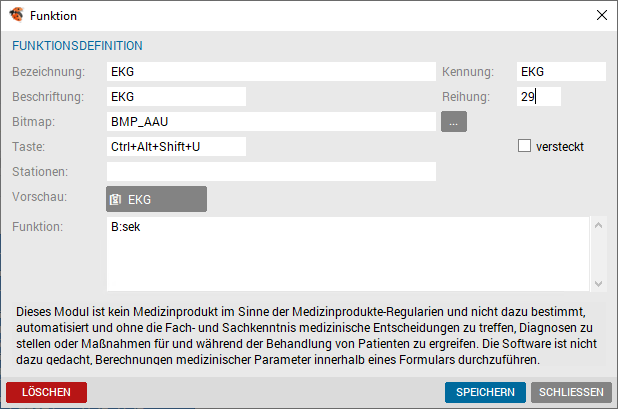Click inside the Funktion text area

click(348, 254)
